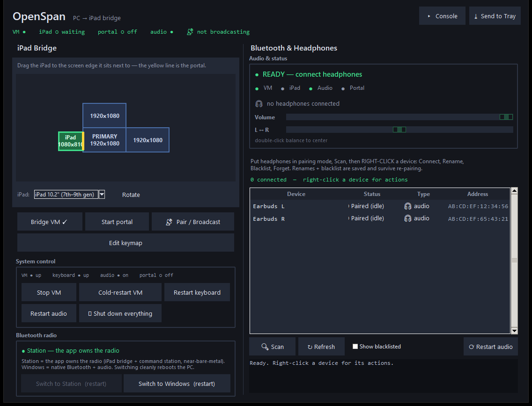The image size is (532, 406).
Task: Click the VM status indicator at top
Action: coord(19,32)
